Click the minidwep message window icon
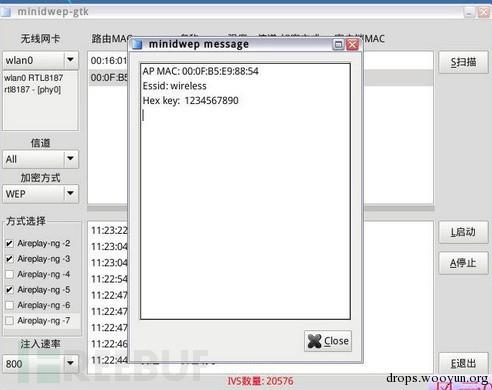The height and width of the screenshot is (390, 492). click(137, 44)
